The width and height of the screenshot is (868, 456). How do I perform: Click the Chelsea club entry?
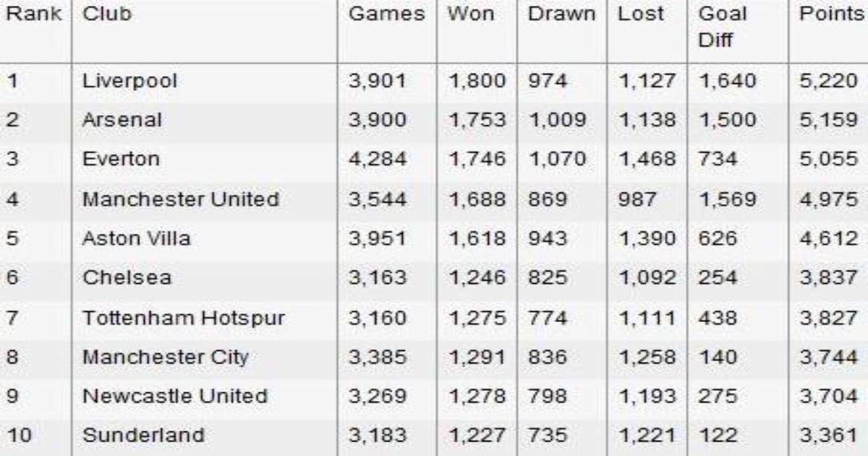(122, 278)
